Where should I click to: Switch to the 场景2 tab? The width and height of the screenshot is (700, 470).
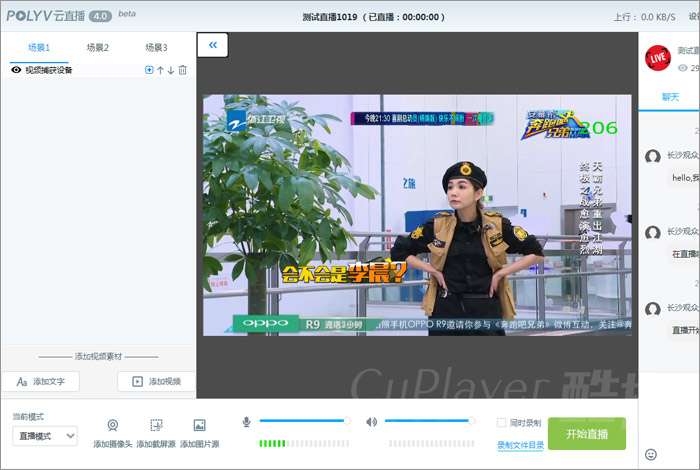[97, 47]
